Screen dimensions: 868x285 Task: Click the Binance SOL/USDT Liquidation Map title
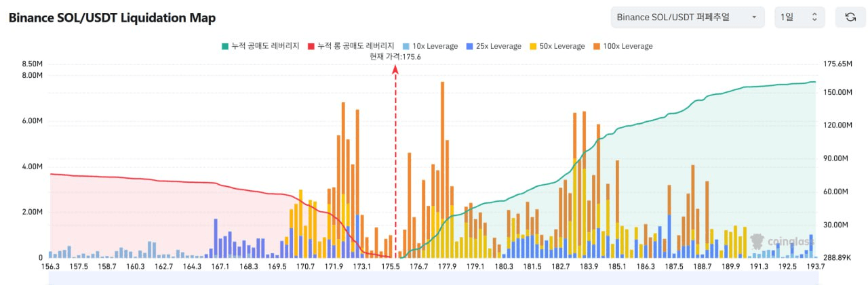pos(112,18)
